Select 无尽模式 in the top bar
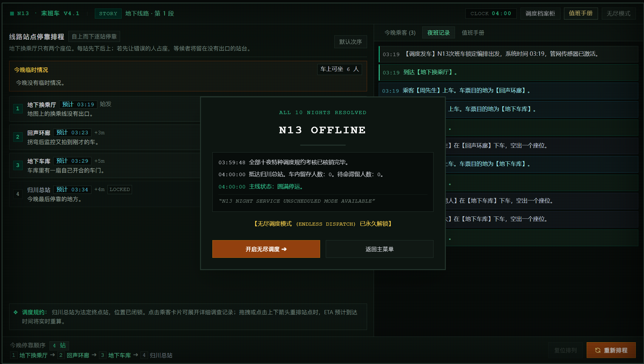Viewport: 644px width, 364px height. pyautogui.click(x=618, y=14)
